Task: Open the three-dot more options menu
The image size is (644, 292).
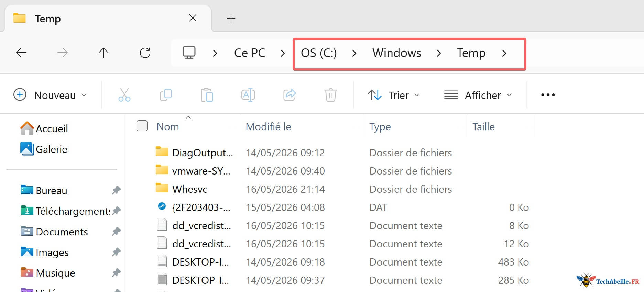Action: pos(548,95)
